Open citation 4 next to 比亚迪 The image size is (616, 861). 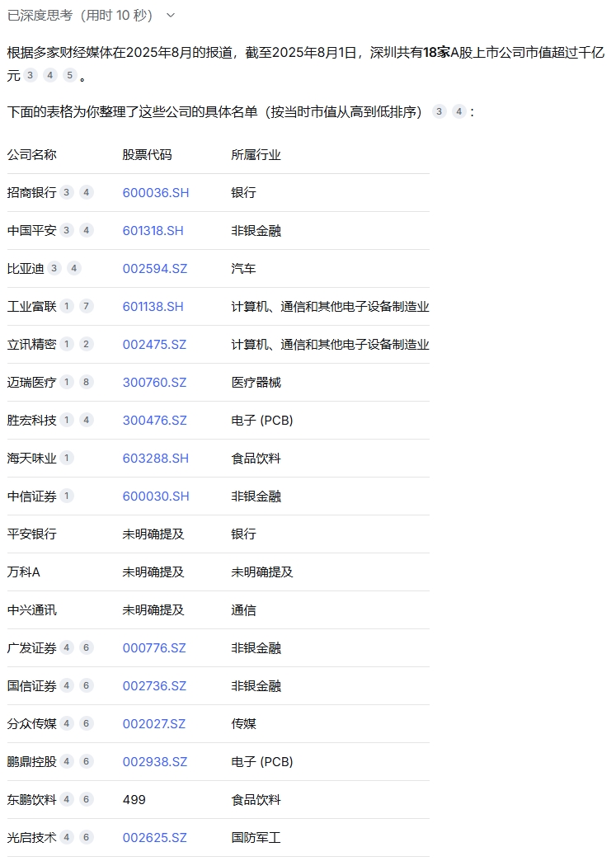pyautogui.click(x=74, y=268)
